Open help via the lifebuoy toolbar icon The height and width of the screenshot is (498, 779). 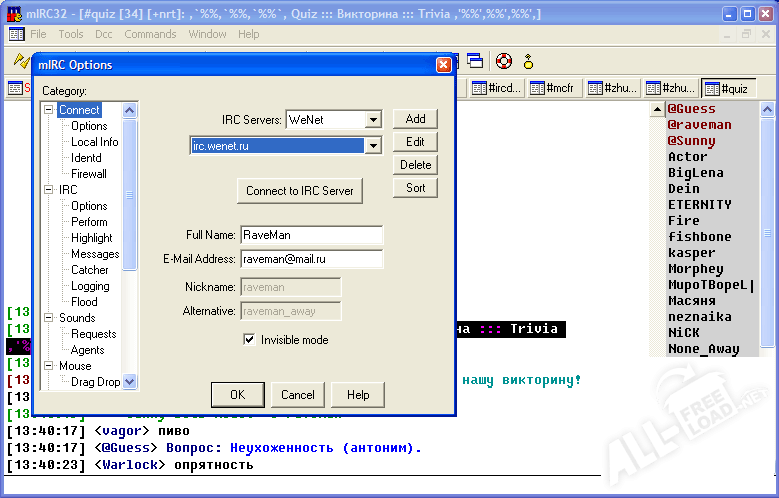[503, 61]
